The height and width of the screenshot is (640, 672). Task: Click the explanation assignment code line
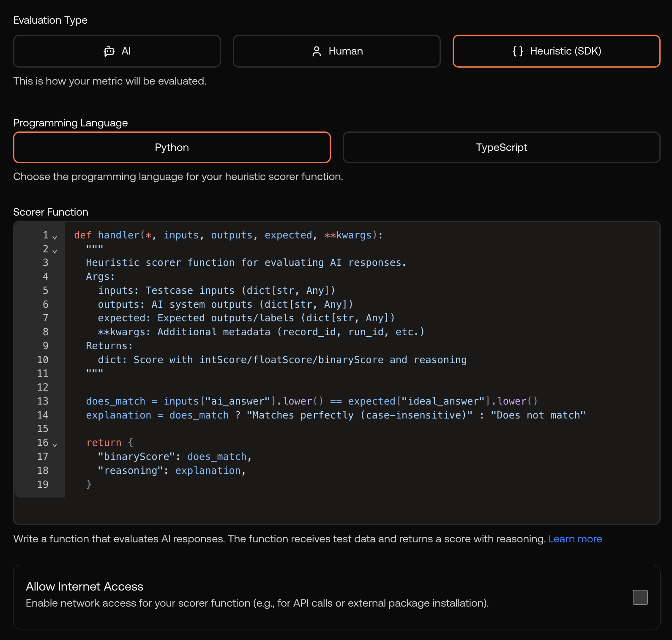pyautogui.click(x=336, y=415)
